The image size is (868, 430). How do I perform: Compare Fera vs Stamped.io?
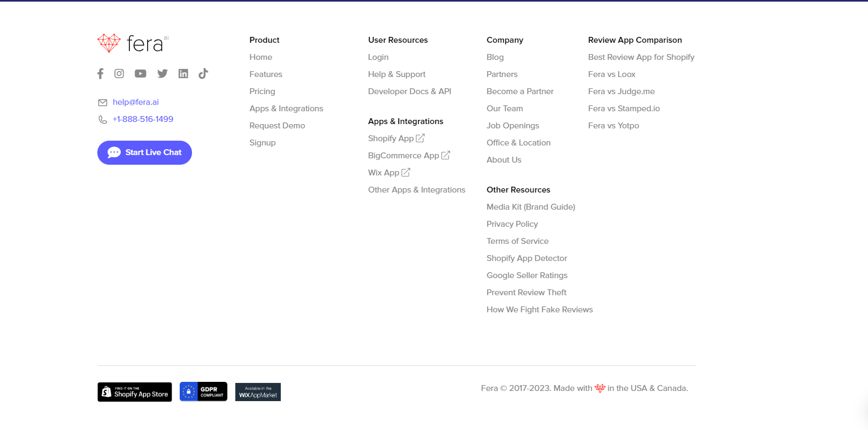624,109
